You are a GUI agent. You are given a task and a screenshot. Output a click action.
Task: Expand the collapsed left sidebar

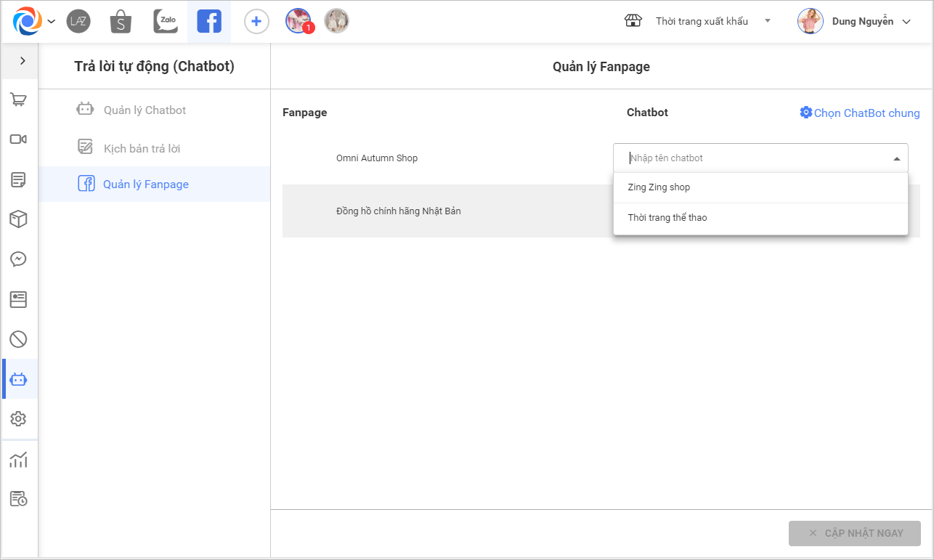[x=23, y=61]
